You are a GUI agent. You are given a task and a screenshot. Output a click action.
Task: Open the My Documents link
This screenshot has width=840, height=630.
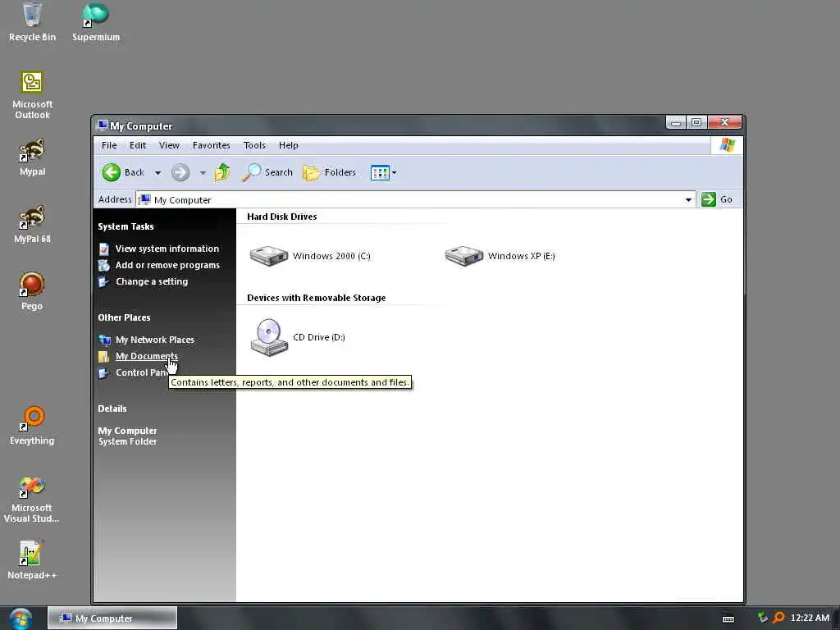[147, 356]
